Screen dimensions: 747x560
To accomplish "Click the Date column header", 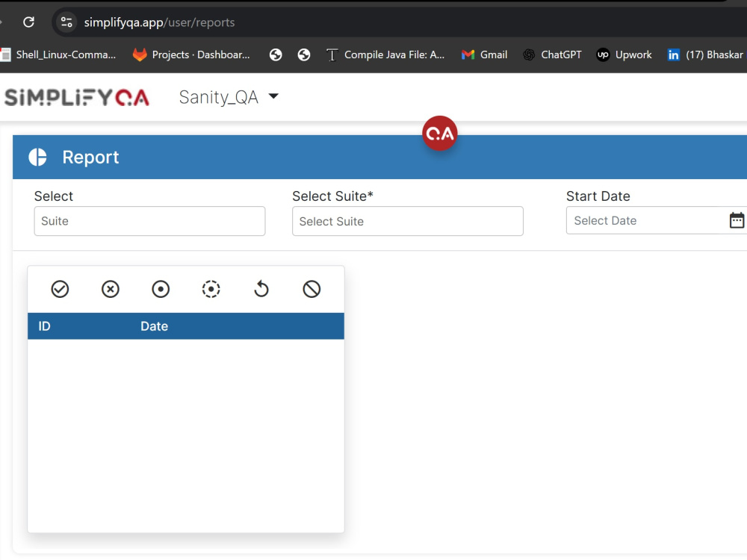I will click(x=155, y=326).
